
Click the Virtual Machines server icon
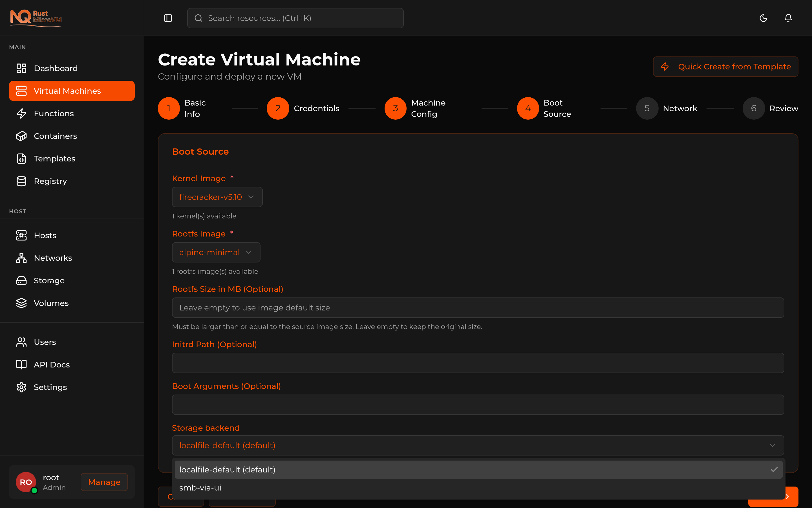[x=21, y=91]
